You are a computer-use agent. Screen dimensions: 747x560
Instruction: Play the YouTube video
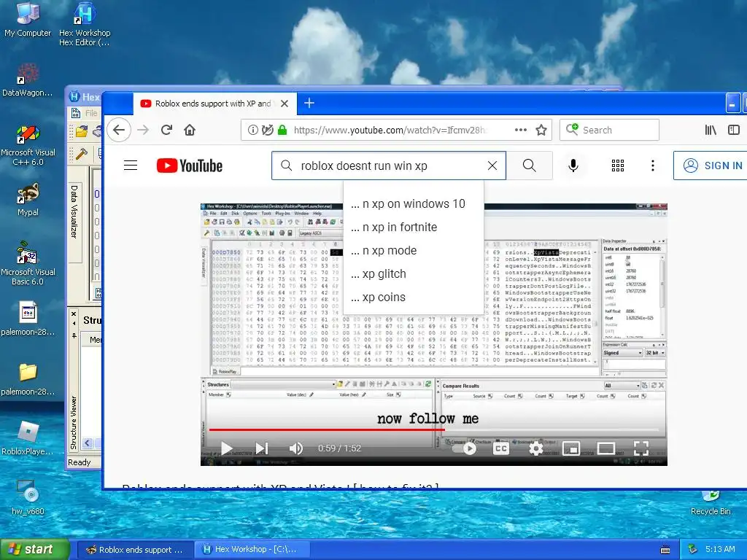point(227,448)
